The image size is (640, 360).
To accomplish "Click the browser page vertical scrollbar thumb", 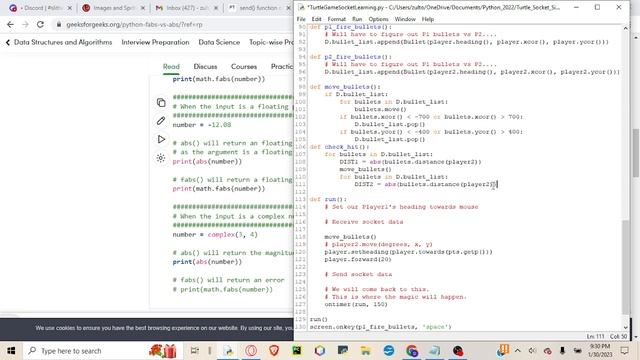I will click(x=636, y=153).
